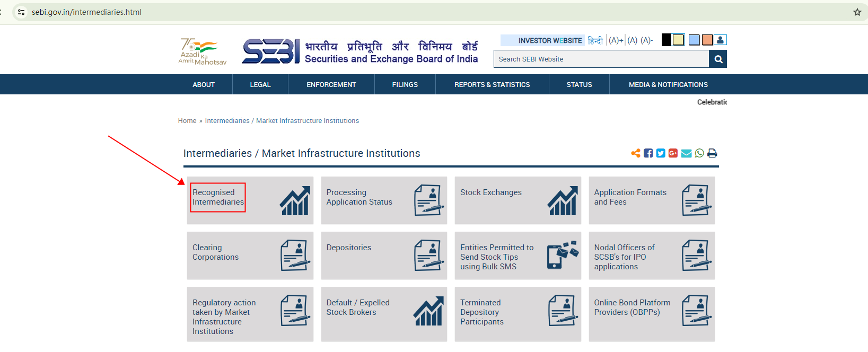Open Regulatory action taken by Market Infrastructure Institutions
The image size is (868, 352).
click(224, 317)
